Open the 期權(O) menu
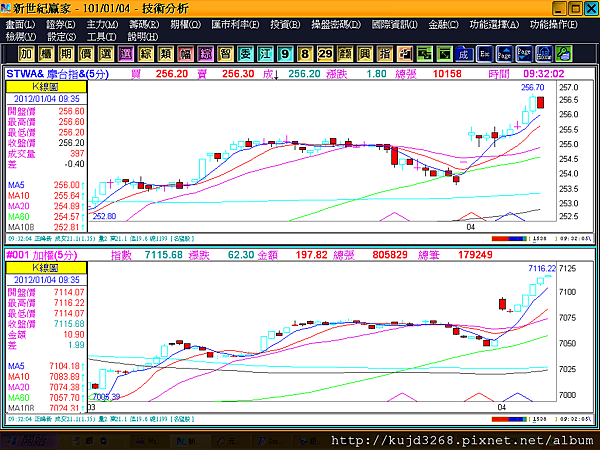 (x=185, y=25)
